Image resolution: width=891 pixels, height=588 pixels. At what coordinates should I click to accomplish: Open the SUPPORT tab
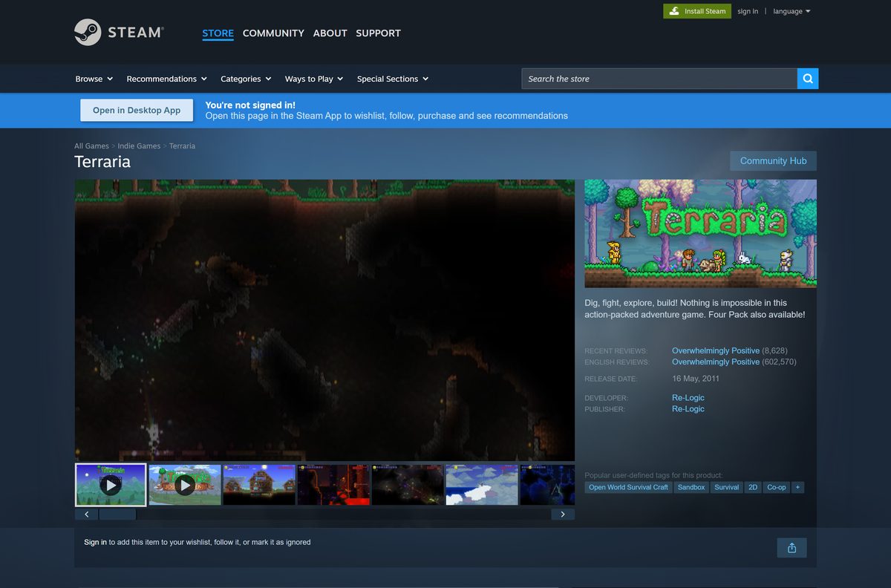[378, 33]
